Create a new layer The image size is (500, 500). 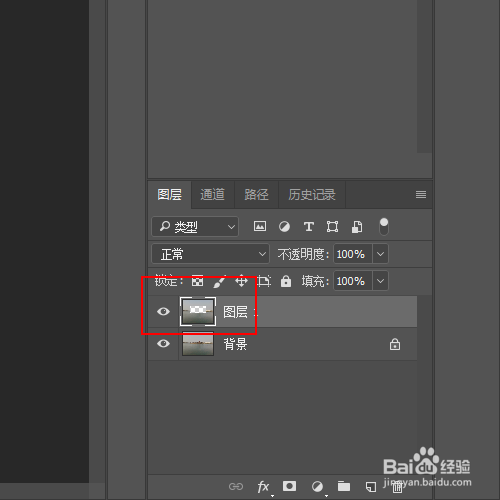point(370,487)
